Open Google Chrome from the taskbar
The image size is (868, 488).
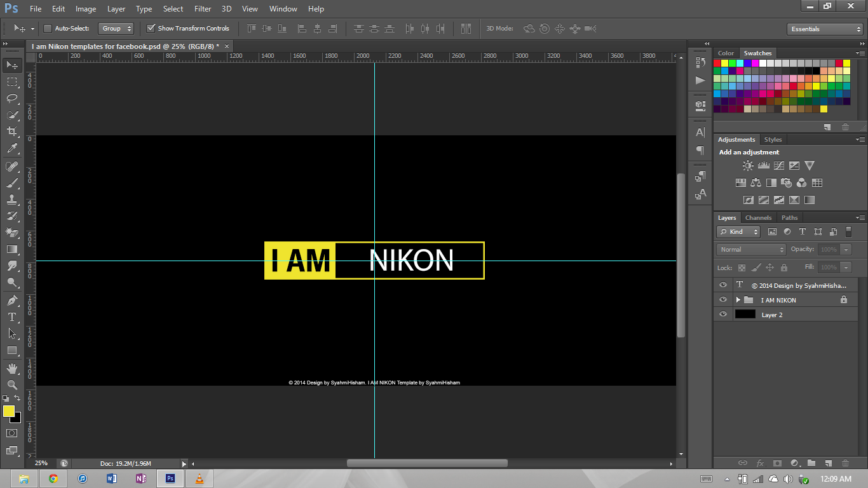coord(53,478)
